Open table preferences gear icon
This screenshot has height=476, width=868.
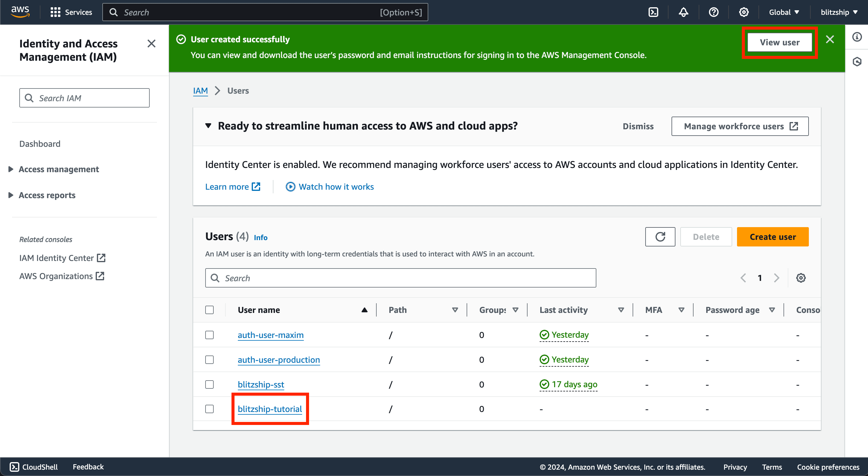pos(801,278)
